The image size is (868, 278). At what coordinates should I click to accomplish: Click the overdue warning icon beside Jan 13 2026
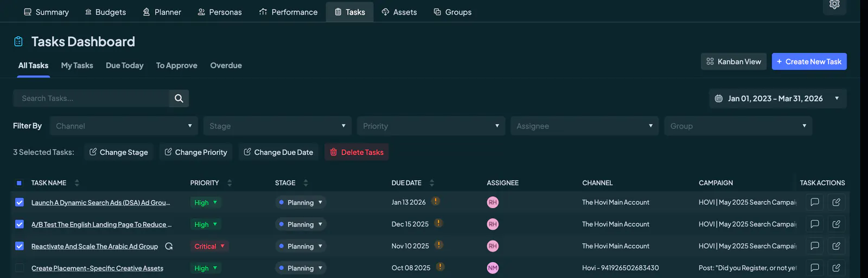(x=436, y=201)
